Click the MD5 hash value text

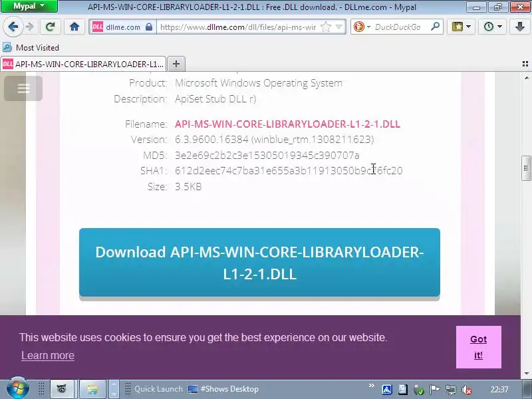tap(267, 156)
